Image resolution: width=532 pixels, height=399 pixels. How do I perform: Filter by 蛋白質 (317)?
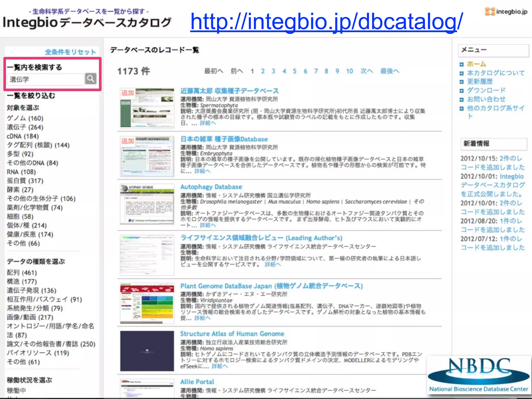pyautogui.click(x=25, y=181)
